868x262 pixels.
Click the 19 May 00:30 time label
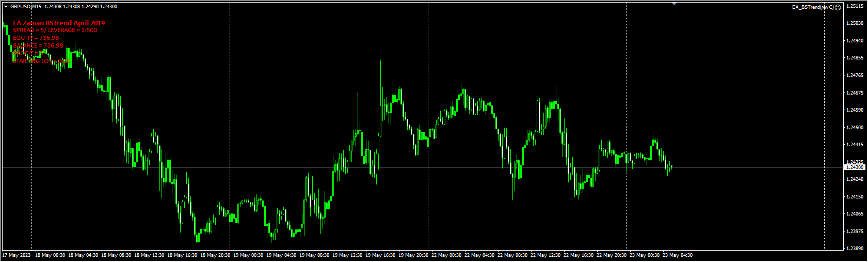pos(248,255)
